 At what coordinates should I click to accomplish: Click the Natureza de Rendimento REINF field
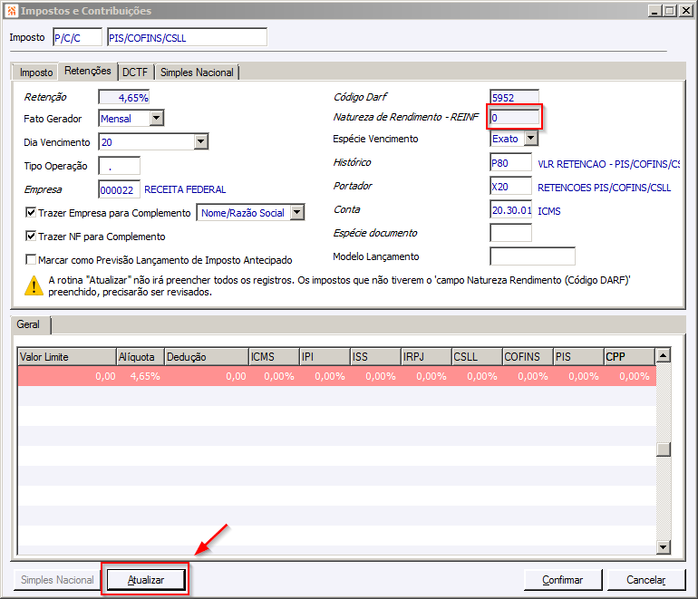(514, 117)
